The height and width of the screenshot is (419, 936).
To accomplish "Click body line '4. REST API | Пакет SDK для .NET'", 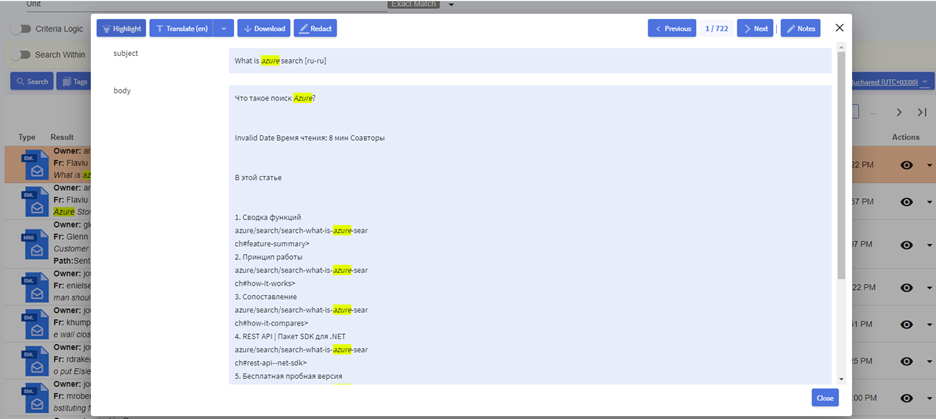I will point(290,336).
